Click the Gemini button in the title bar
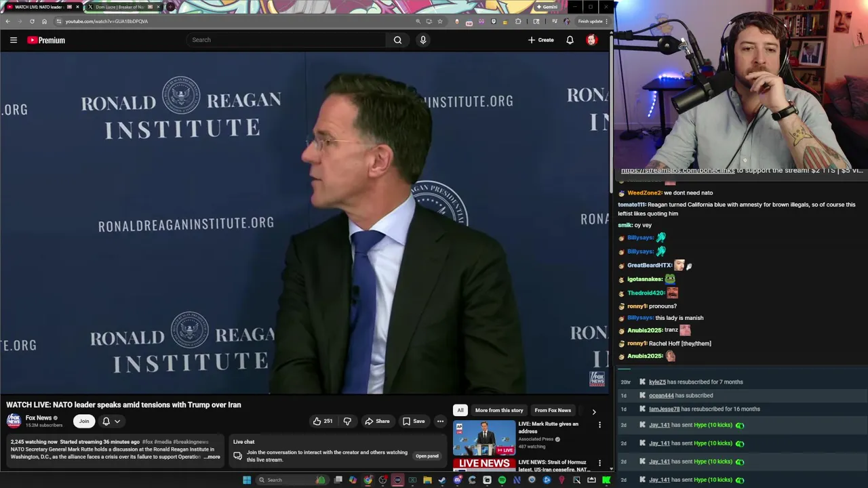This screenshot has height=488, width=868. point(547,7)
